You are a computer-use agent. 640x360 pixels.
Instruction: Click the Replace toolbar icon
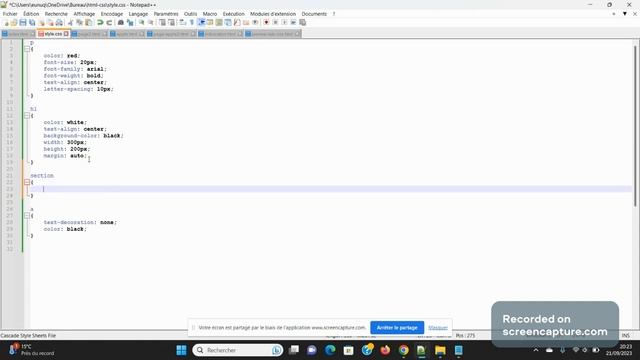[130, 22]
